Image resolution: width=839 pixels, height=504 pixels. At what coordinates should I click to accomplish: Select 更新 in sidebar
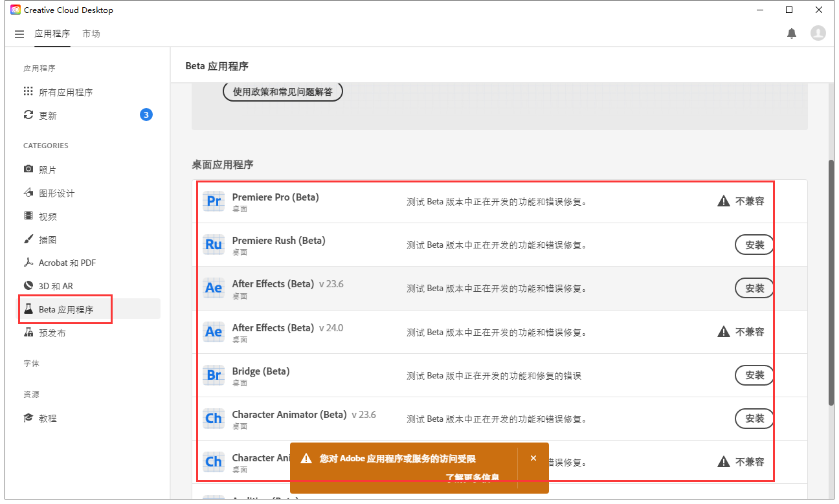48,115
